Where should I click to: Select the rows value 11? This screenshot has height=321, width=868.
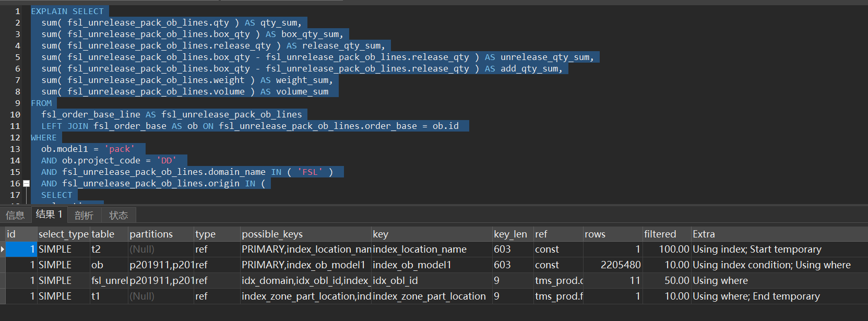[x=613, y=281]
